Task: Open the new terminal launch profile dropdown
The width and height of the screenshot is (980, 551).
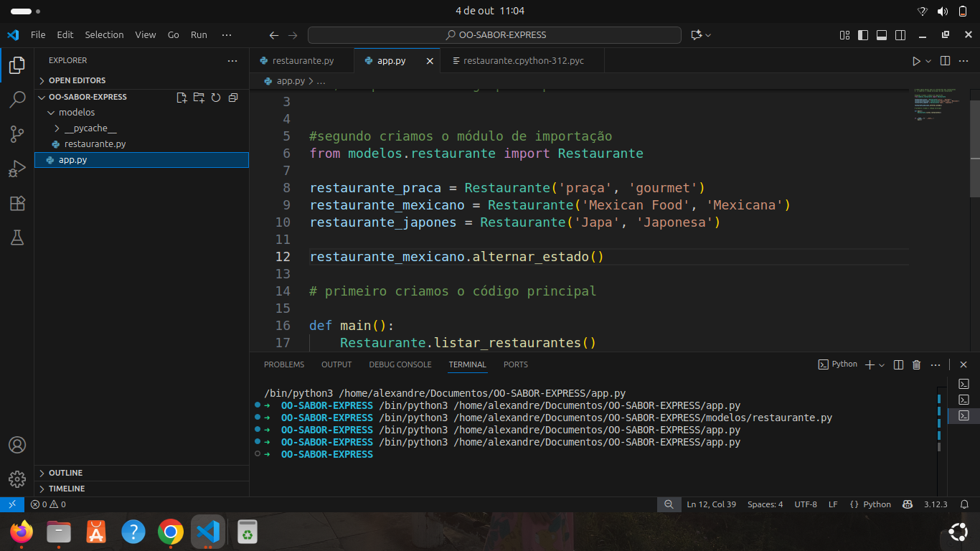Action: pyautogui.click(x=882, y=365)
